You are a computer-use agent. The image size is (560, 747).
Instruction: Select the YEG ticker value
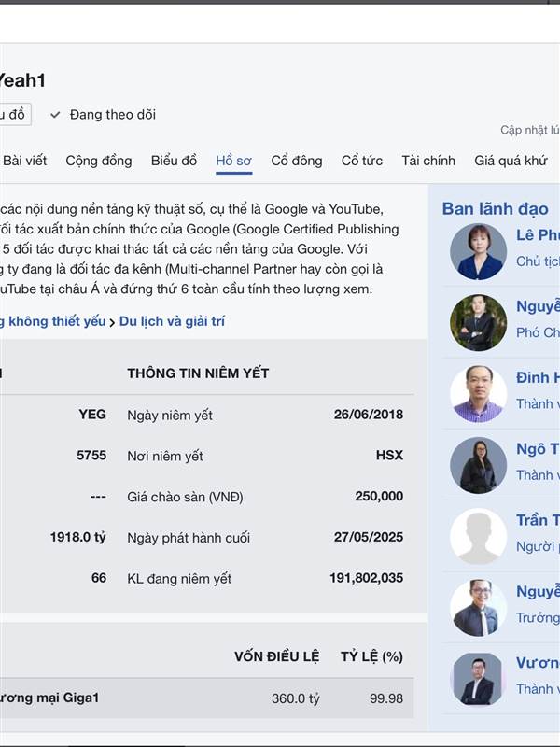(x=92, y=414)
